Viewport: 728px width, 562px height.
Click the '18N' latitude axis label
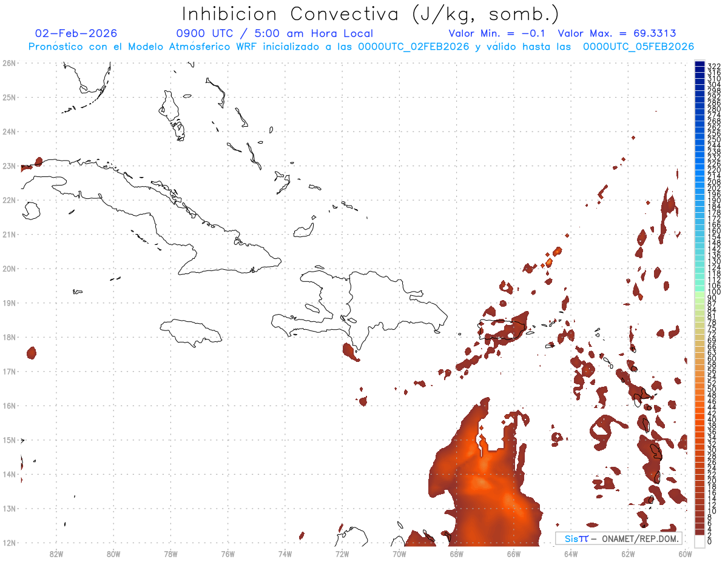[9, 337]
